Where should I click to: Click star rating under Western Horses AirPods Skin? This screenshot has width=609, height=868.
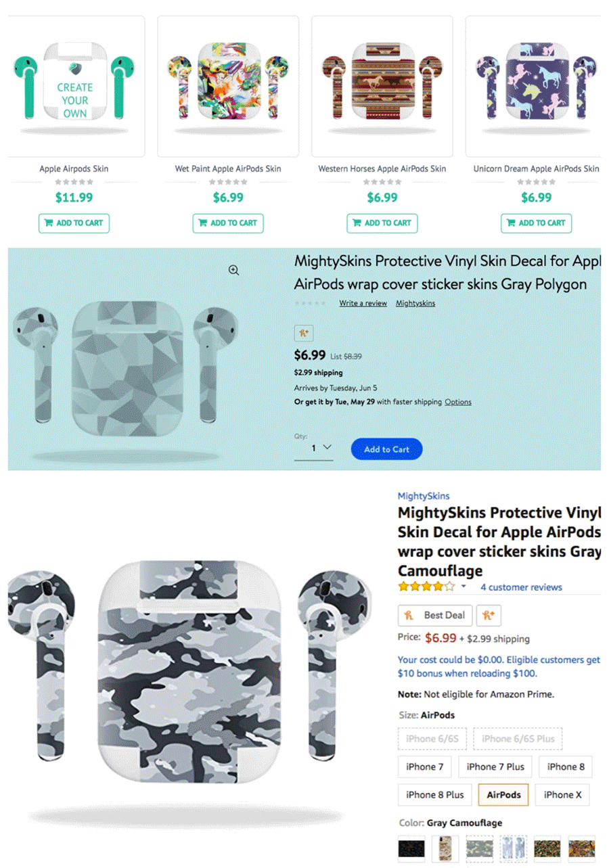point(382,182)
